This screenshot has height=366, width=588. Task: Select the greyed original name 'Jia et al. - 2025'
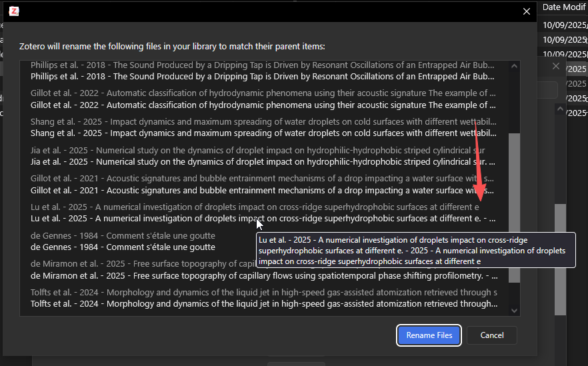coord(257,151)
